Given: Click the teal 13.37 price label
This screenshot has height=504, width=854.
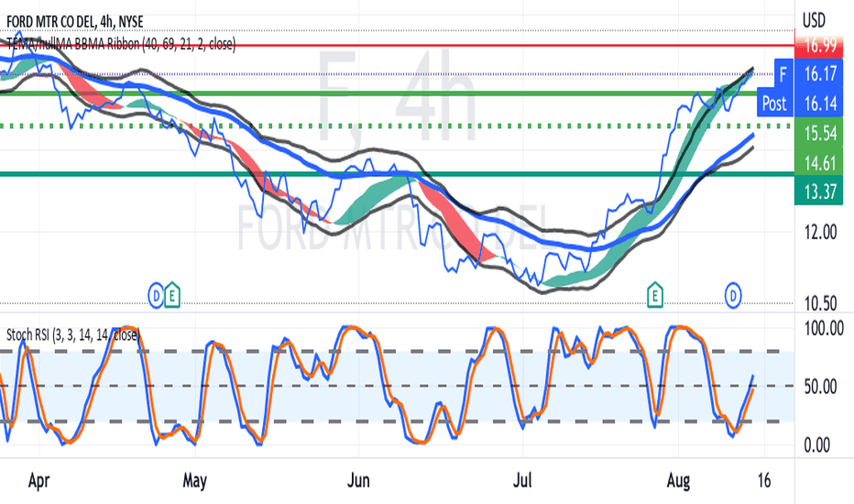Looking at the screenshot, I should [x=818, y=192].
